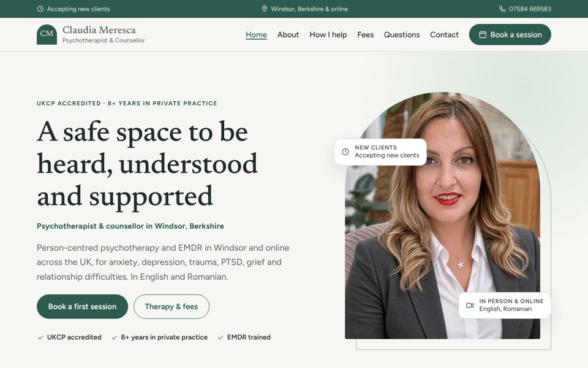Call the phone number 07584 669583
Image resolution: width=588 pixels, height=368 pixels.
pyautogui.click(x=530, y=9)
